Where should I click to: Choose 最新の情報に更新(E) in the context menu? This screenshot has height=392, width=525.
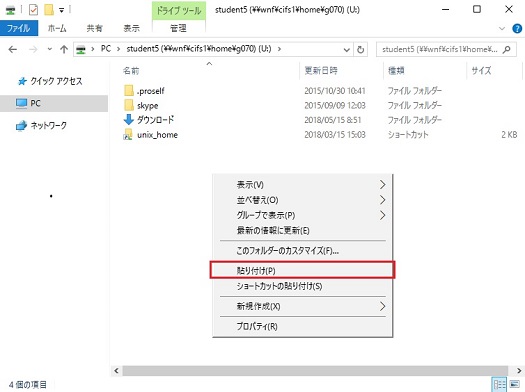pyautogui.click(x=303, y=230)
